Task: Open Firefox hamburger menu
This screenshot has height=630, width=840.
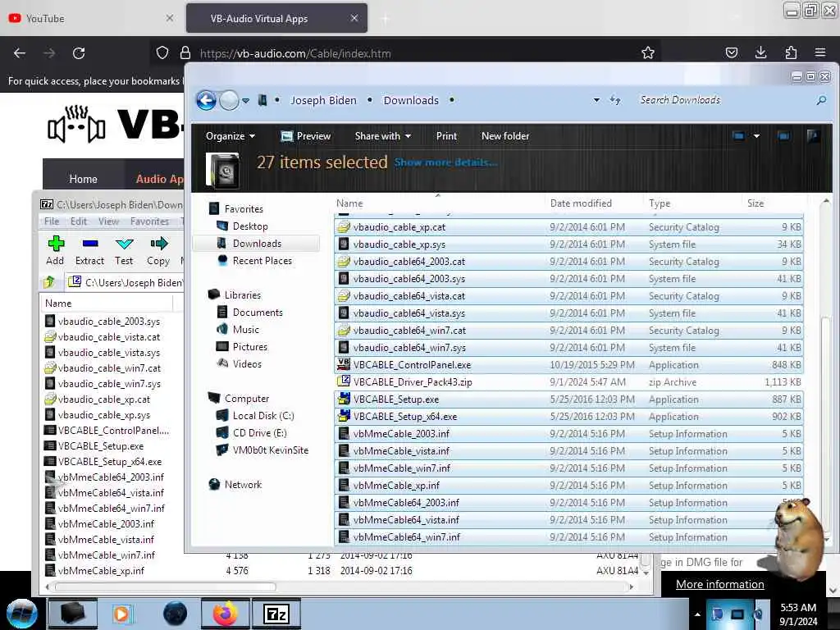Action: (x=820, y=52)
